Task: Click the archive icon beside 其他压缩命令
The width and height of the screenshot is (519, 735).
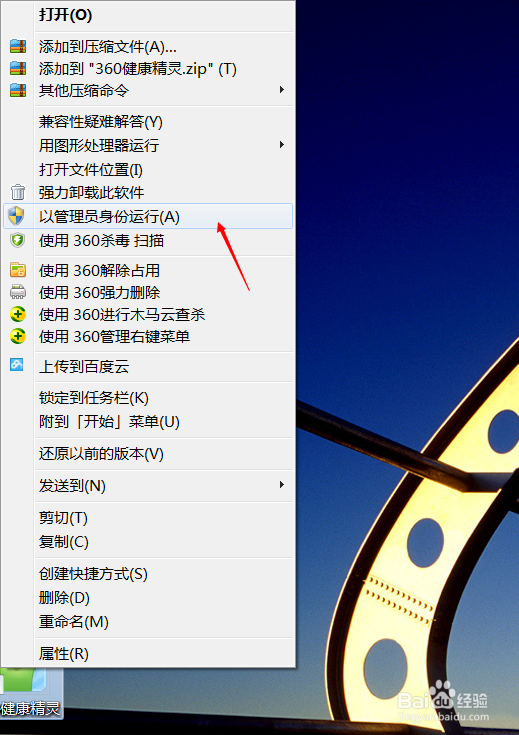Action: tap(18, 90)
